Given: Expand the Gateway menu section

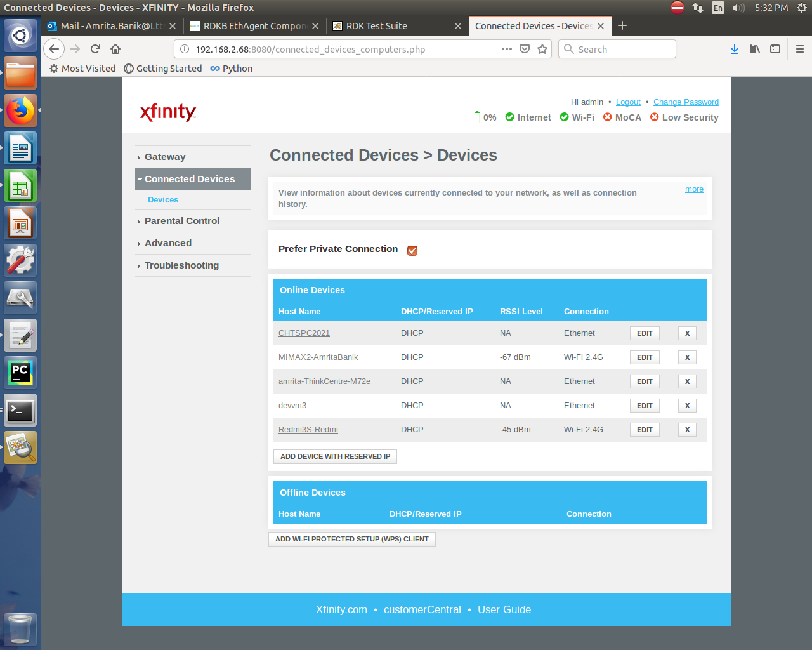Looking at the screenshot, I should [165, 157].
